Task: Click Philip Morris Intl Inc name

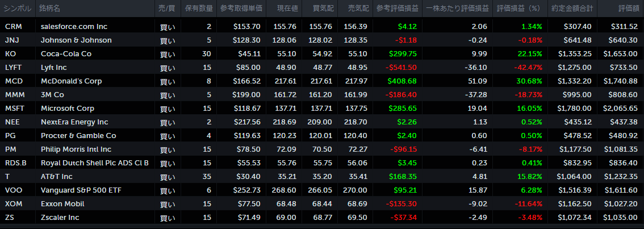Action: click(x=76, y=149)
